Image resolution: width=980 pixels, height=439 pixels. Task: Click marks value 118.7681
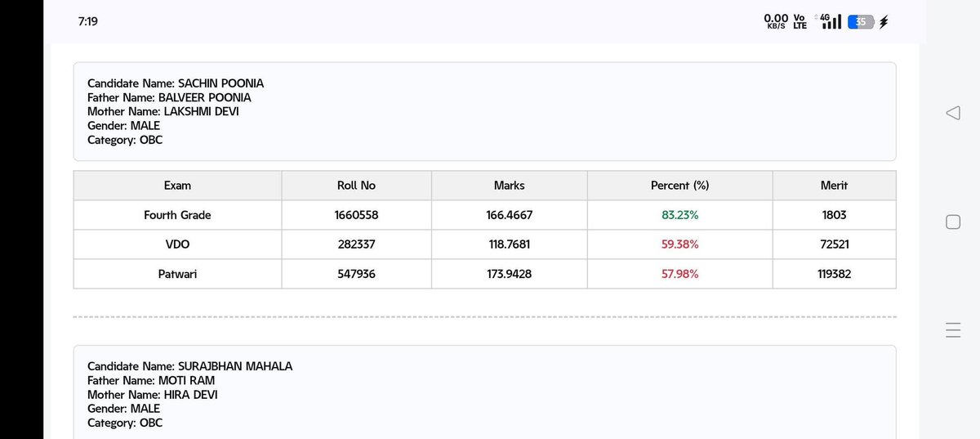(x=509, y=244)
